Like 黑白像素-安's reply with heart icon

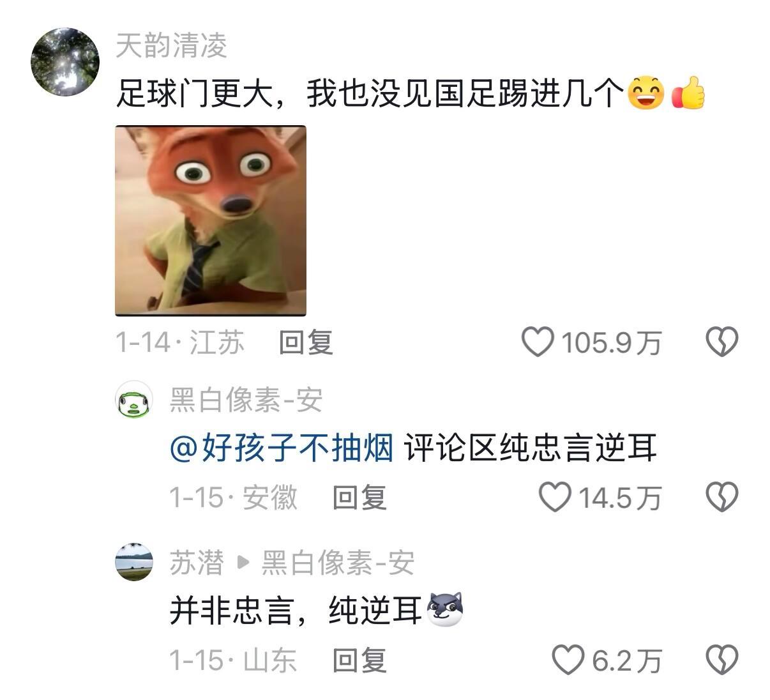coord(555,497)
